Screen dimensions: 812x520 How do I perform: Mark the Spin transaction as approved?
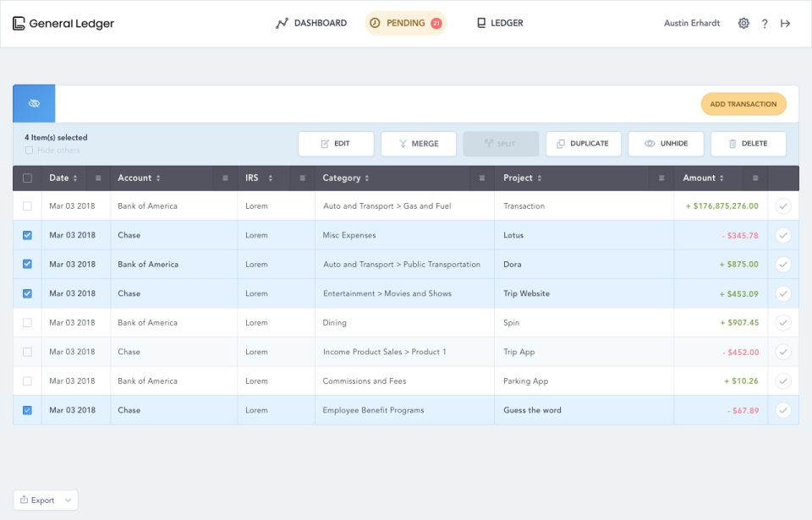coord(783,323)
